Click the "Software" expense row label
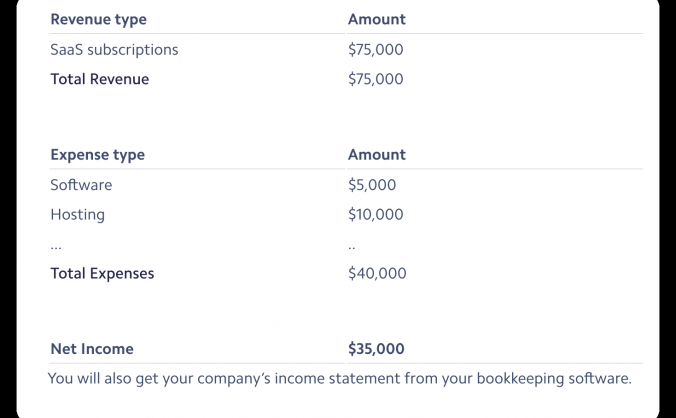This screenshot has width=676, height=418. (81, 185)
